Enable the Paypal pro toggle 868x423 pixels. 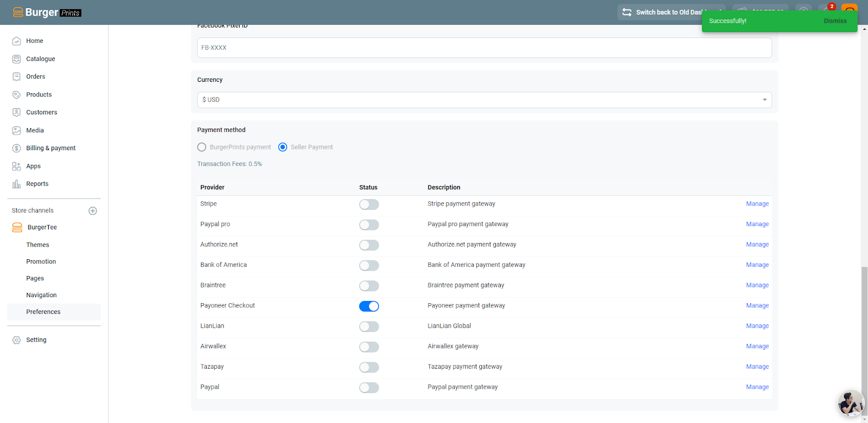click(369, 225)
